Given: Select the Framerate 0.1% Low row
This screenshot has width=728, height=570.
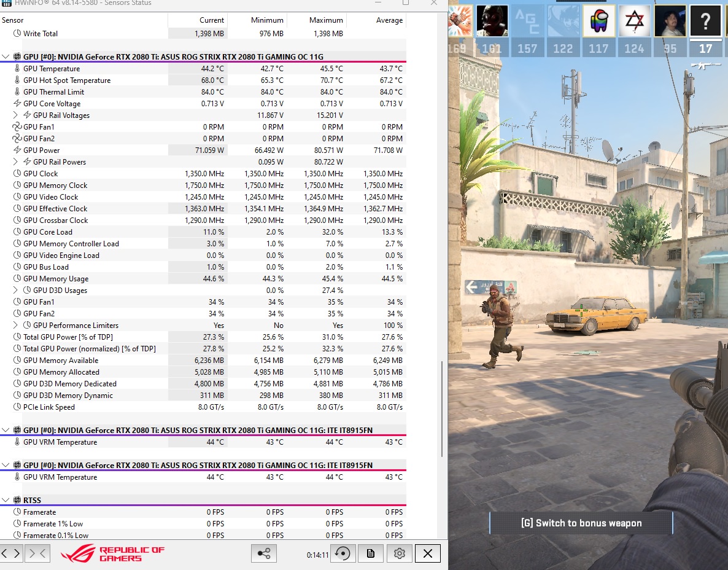Looking at the screenshot, I should click(203, 535).
